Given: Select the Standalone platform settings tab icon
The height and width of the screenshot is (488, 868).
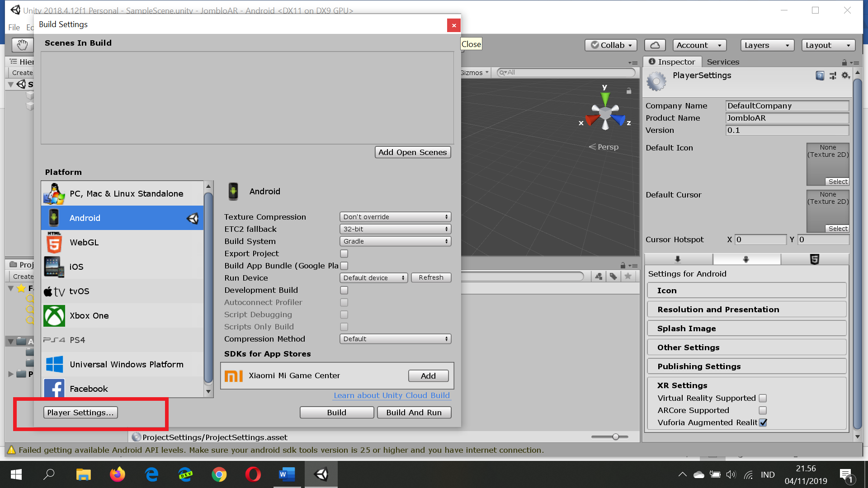Looking at the screenshot, I should point(678,259).
